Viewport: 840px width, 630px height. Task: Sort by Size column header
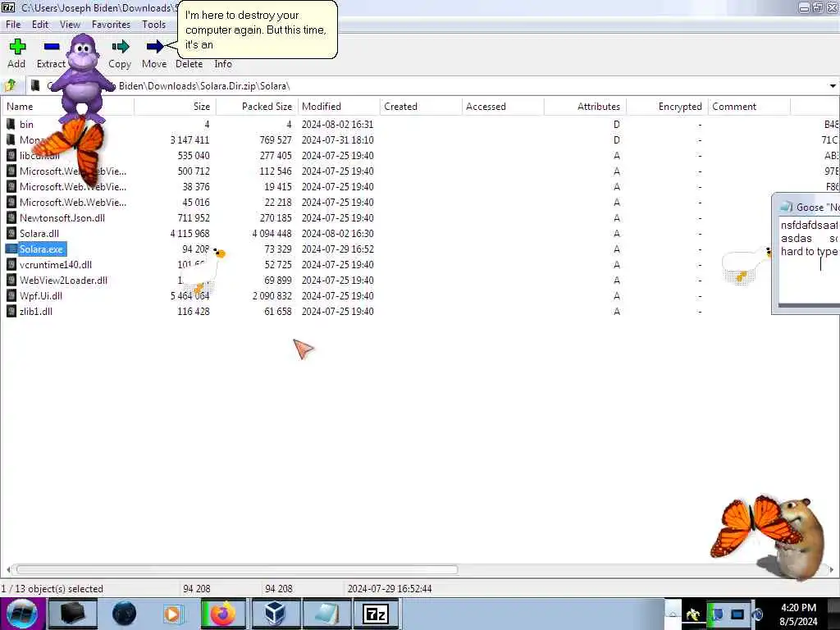176,107
